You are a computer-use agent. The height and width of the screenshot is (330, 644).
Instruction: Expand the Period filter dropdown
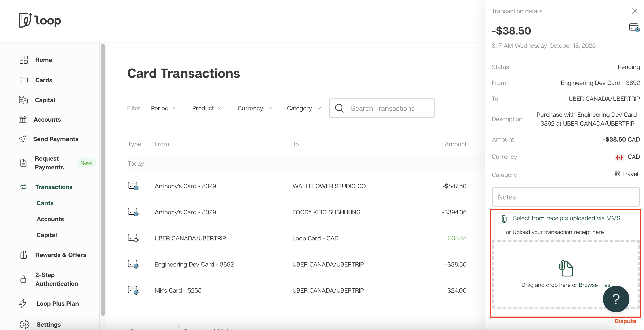coord(164,108)
